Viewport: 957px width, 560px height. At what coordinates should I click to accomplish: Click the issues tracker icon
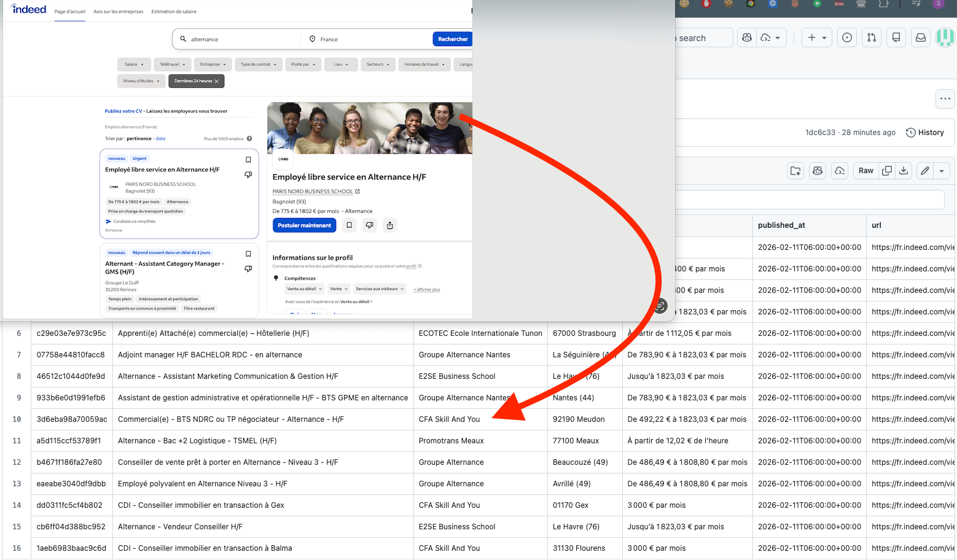point(846,37)
